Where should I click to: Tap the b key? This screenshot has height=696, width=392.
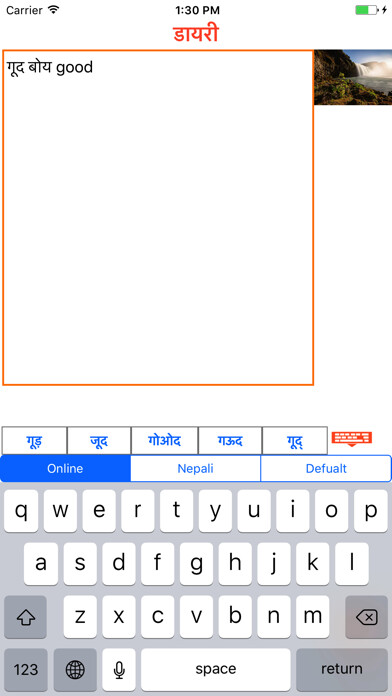coord(235,617)
